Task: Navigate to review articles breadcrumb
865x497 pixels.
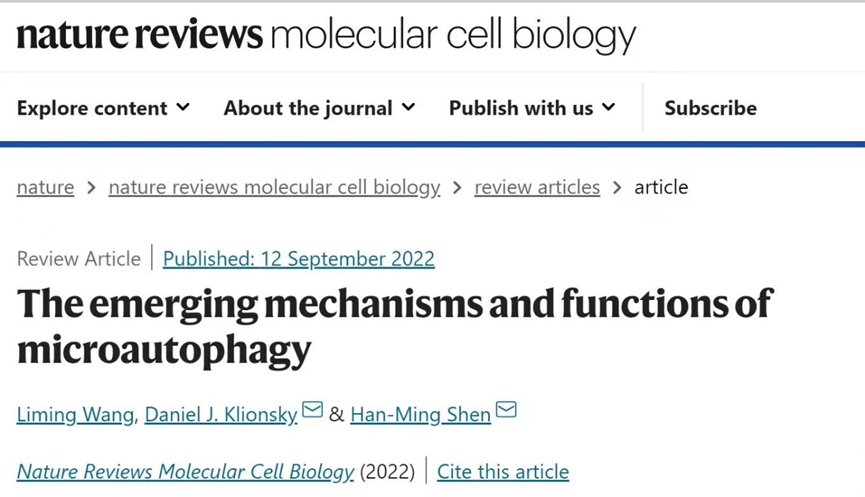Action: pyautogui.click(x=537, y=187)
